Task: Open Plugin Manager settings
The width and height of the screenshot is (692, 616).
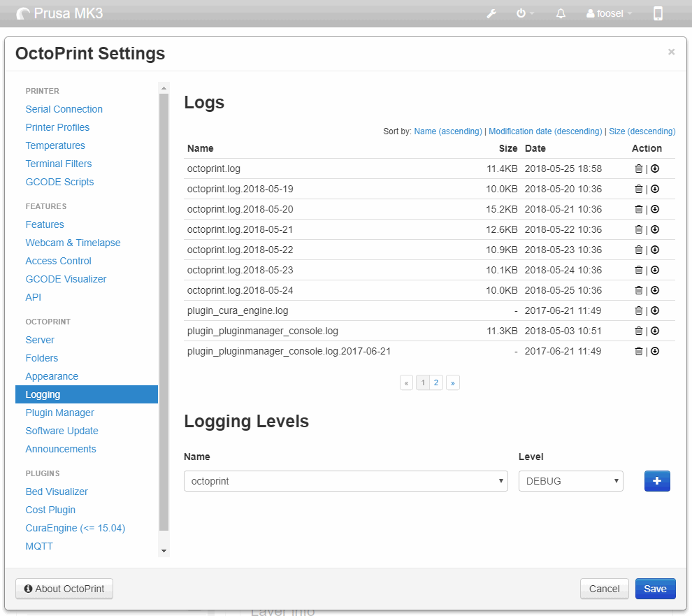Action: pos(59,413)
